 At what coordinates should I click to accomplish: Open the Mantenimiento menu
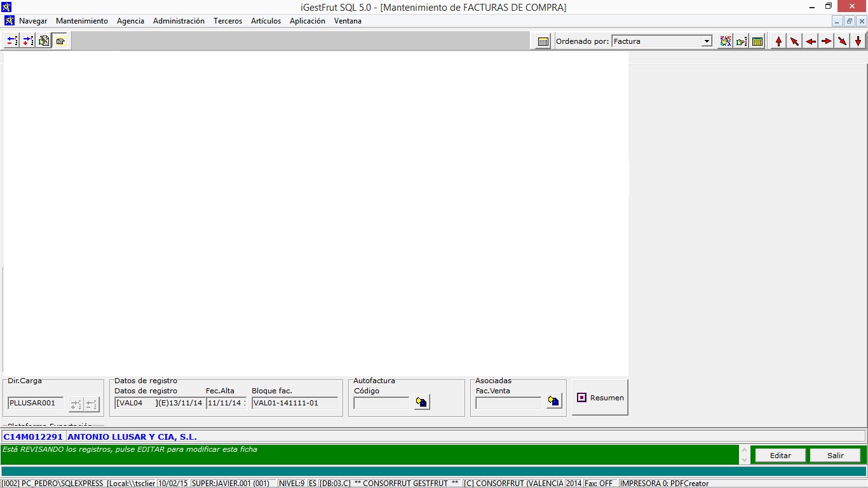point(82,21)
